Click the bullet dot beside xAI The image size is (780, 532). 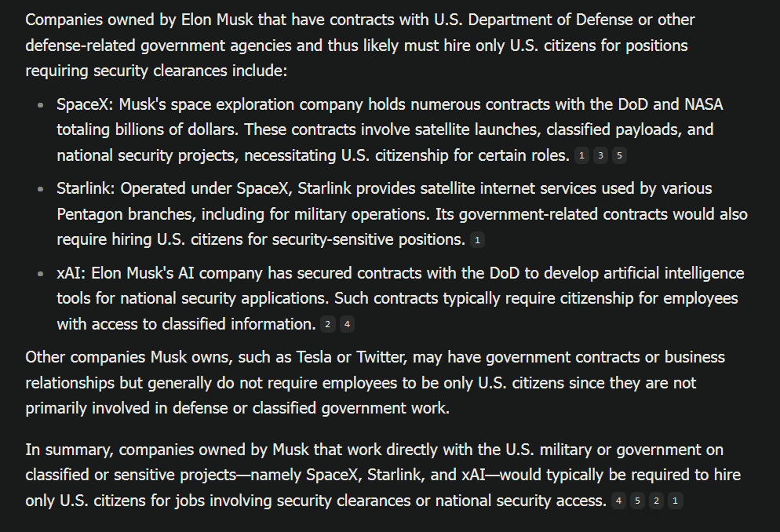point(40,274)
